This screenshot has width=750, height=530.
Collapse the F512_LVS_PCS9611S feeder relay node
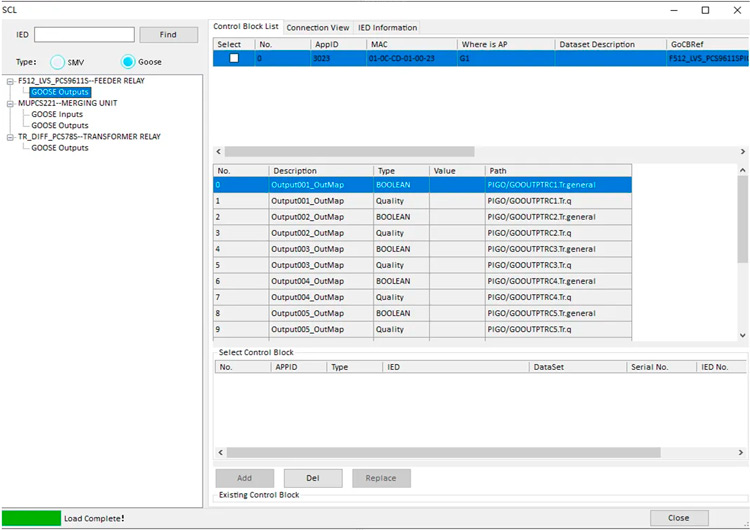[10, 81]
